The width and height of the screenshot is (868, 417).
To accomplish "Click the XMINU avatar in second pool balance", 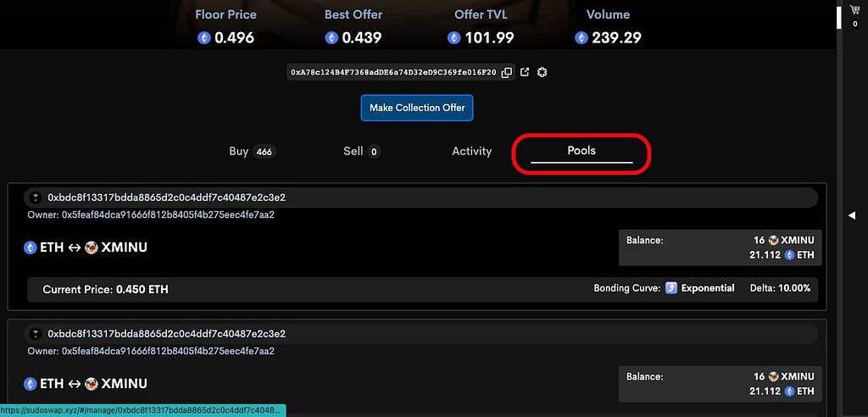I will 773,376.
